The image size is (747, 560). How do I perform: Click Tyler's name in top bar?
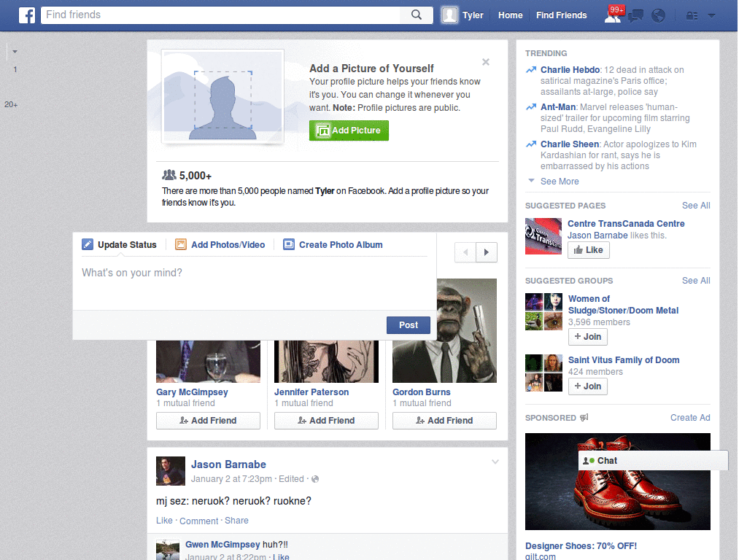click(x=473, y=15)
